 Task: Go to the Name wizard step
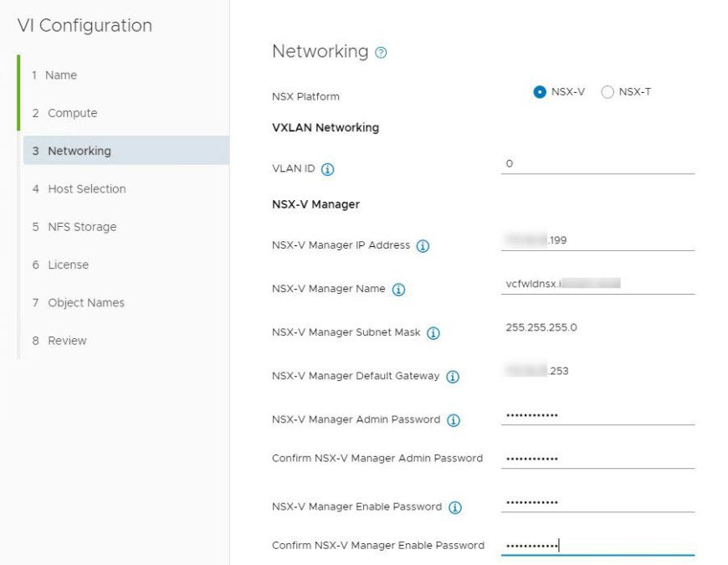(x=60, y=75)
